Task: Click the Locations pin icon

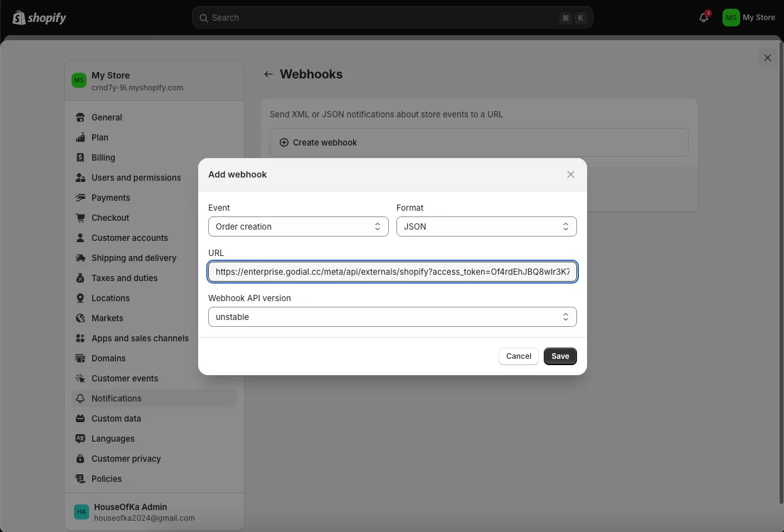Action: (x=80, y=298)
